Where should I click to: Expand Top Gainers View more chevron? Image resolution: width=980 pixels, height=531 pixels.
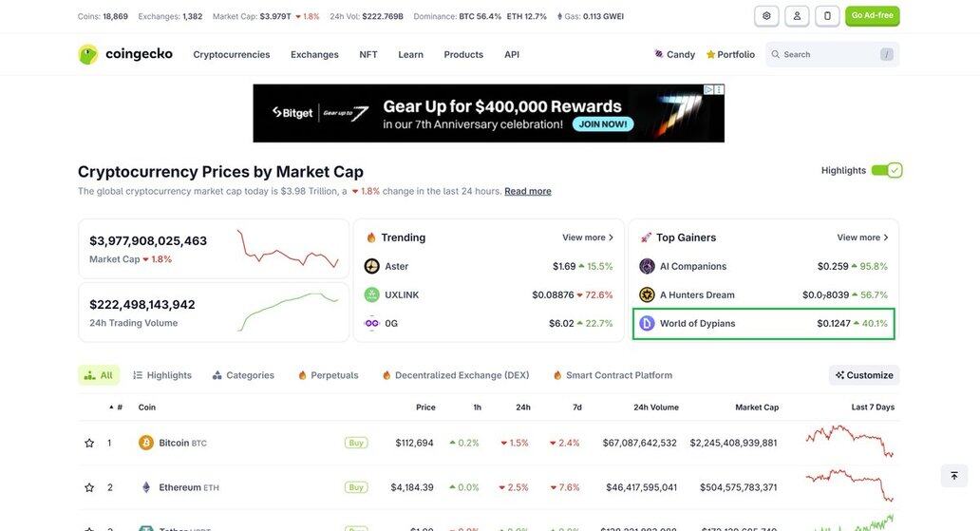886,237
